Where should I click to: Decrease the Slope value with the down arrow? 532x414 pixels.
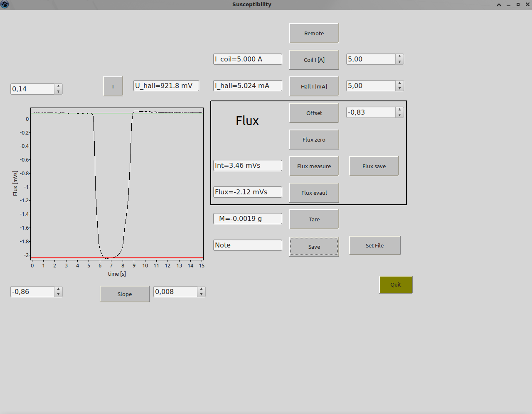201,294
